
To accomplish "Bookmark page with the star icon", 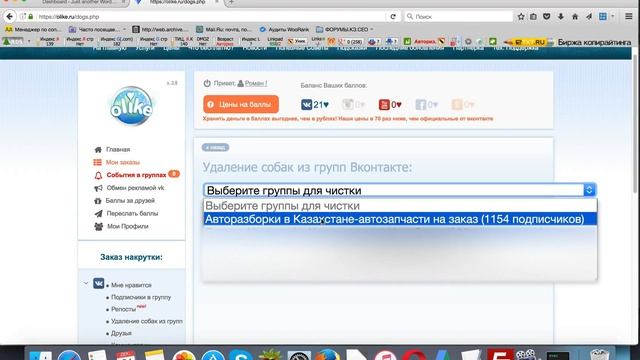I will point(521,16).
